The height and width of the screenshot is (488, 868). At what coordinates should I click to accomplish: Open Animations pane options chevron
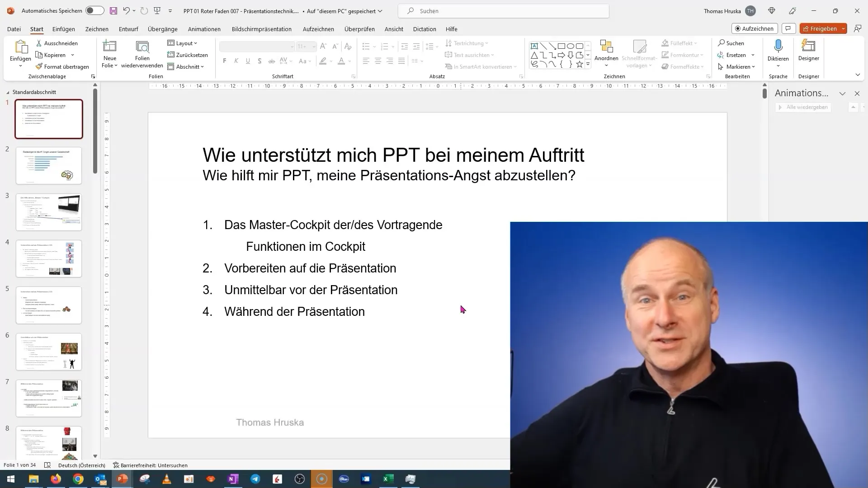842,94
